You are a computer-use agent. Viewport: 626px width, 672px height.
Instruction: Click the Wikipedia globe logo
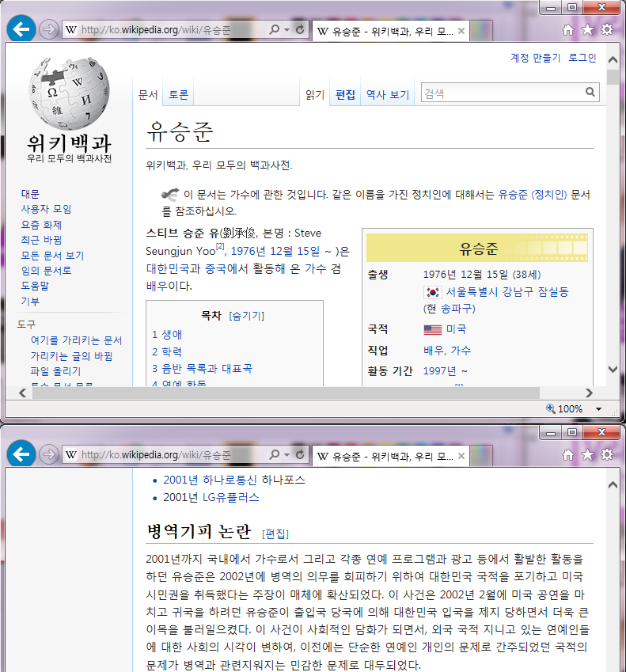[69, 94]
